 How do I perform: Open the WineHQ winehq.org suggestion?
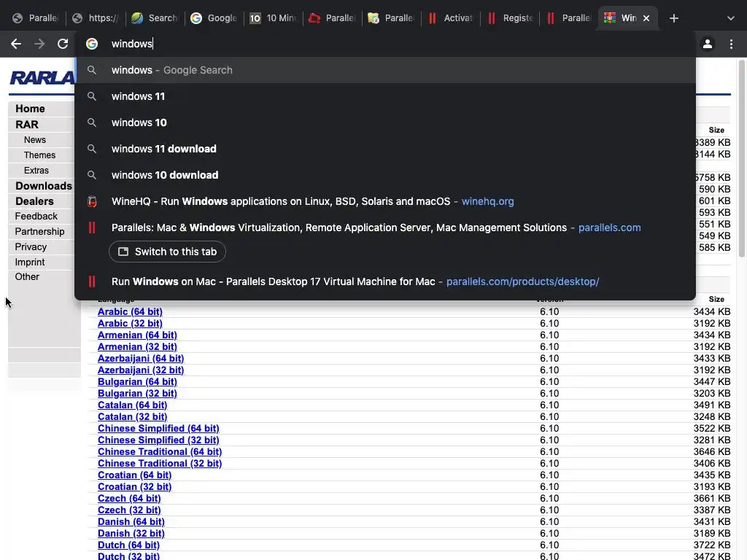pyautogui.click(x=385, y=201)
